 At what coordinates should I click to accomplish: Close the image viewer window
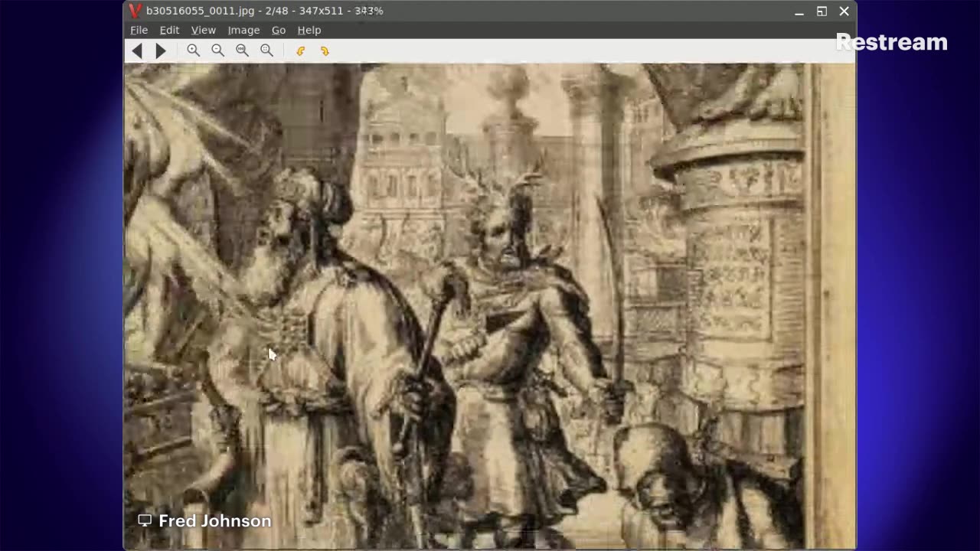coord(844,11)
